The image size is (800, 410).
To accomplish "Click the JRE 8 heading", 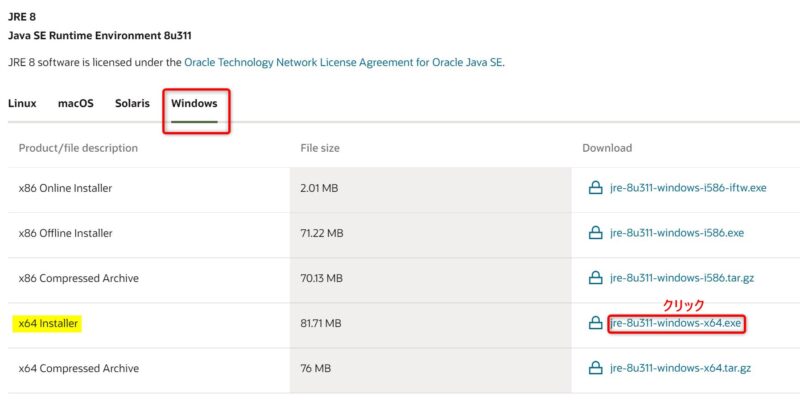I will point(22,16).
